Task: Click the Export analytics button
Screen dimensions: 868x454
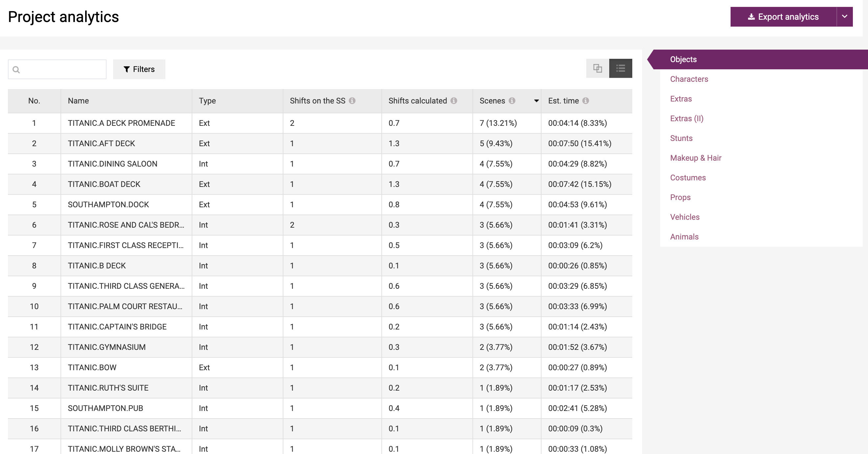Action: [783, 17]
